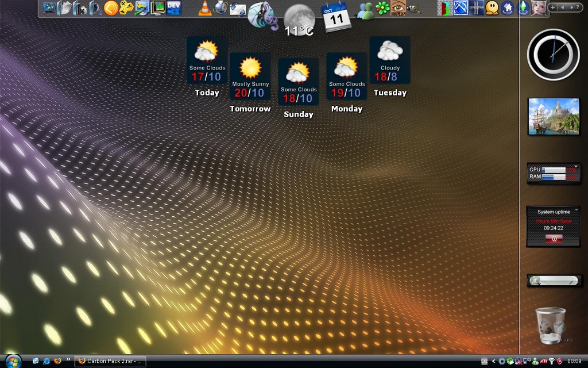Open the Windows Start button

tap(12, 361)
